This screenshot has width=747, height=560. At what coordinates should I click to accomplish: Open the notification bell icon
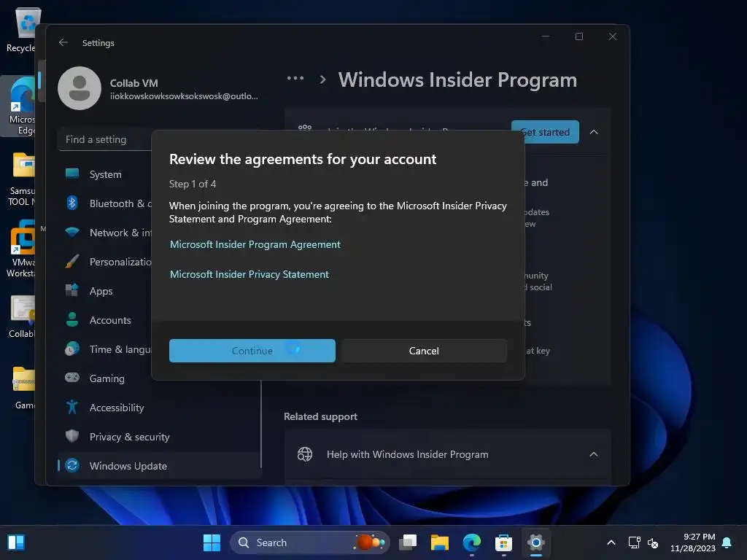coord(727,542)
